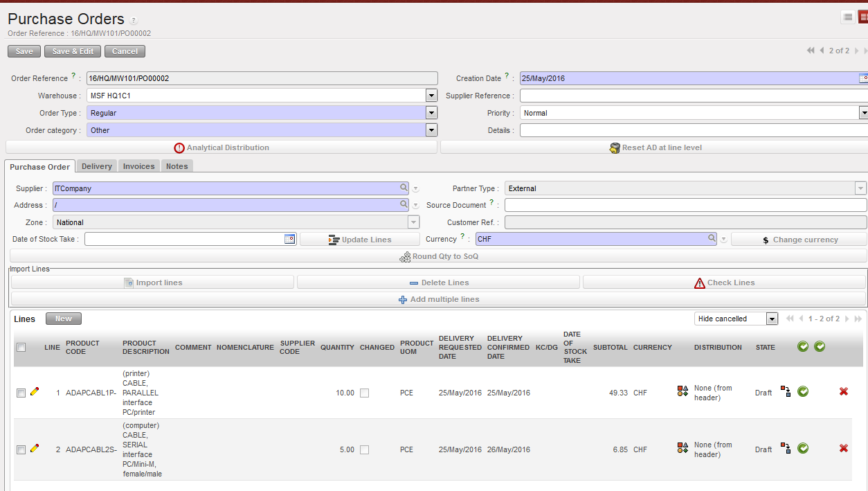Toggle select-all lines header checkbox

[x=21, y=348]
